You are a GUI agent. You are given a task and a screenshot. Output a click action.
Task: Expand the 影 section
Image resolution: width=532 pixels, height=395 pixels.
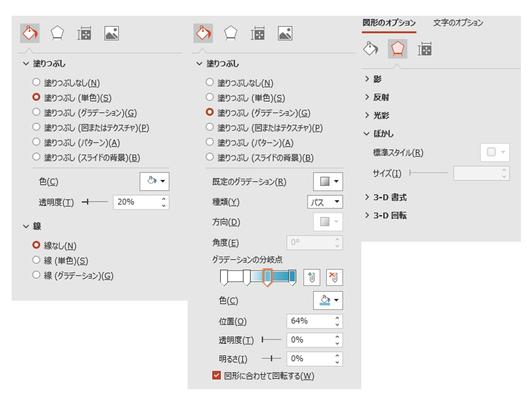(x=377, y=79)
